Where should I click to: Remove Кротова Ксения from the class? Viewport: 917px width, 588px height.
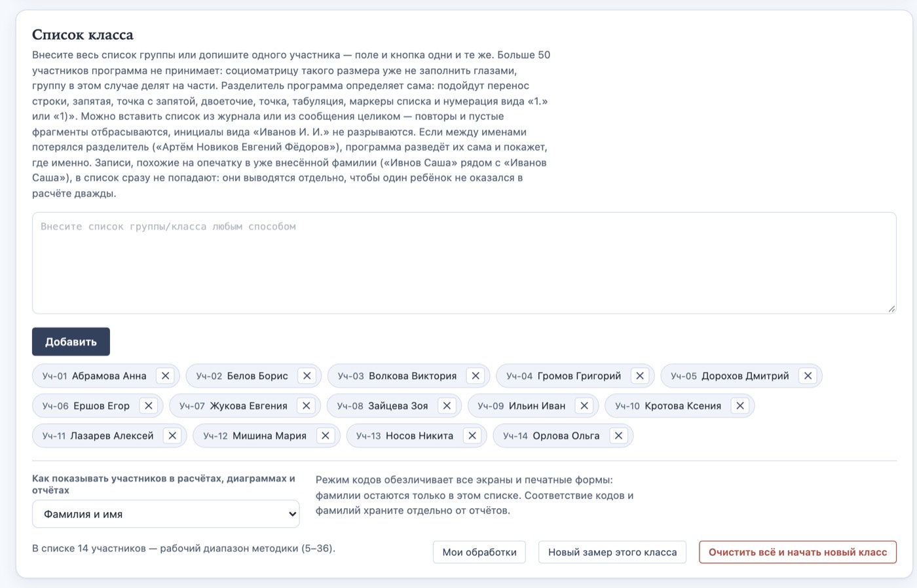point(740,406)
